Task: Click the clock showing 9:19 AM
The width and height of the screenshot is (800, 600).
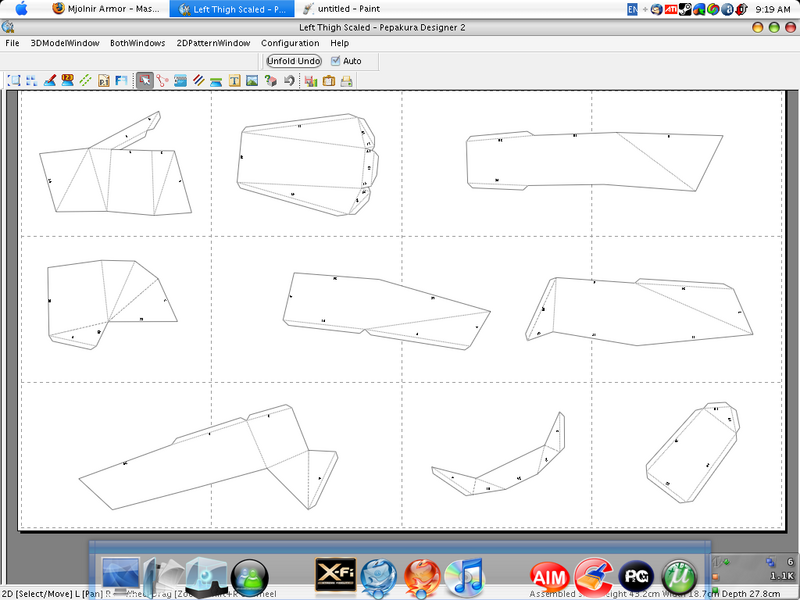Action: click(772, 9)
